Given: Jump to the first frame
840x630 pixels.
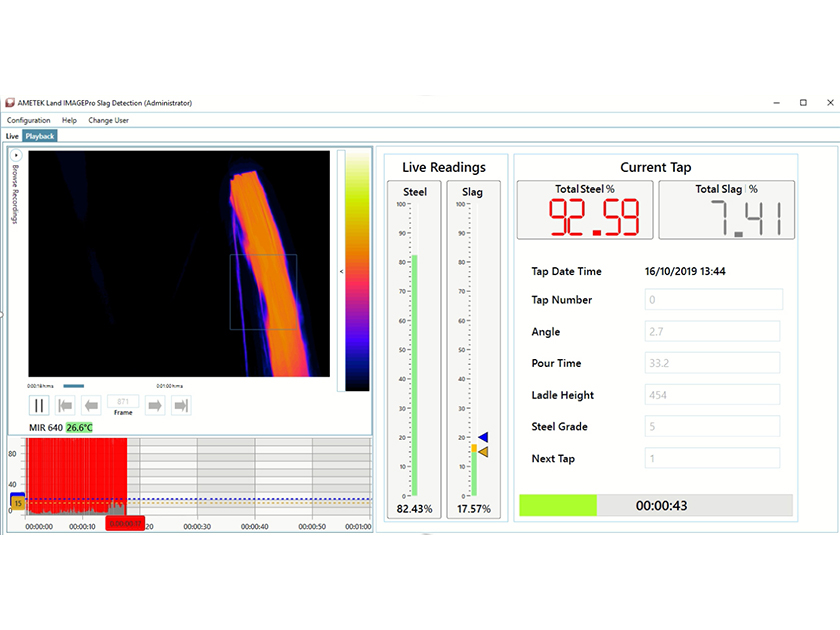Looking at the screenshot, I should (x=65, y=405).
